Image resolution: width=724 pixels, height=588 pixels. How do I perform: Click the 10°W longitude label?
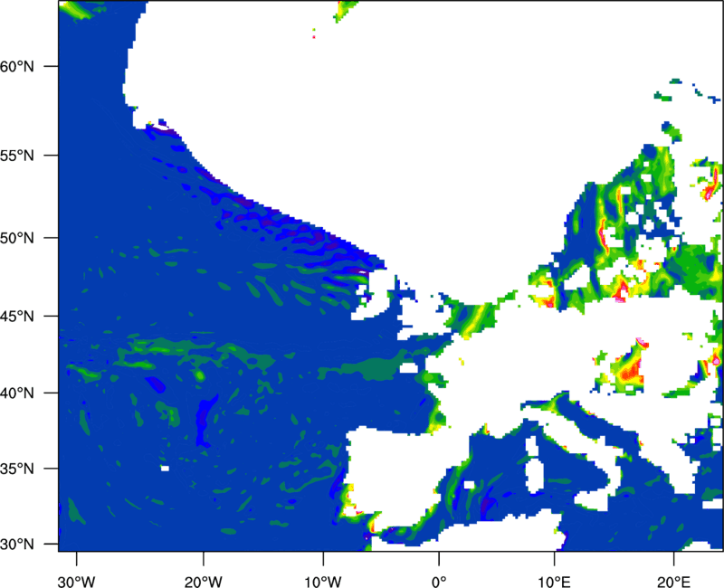323,582
